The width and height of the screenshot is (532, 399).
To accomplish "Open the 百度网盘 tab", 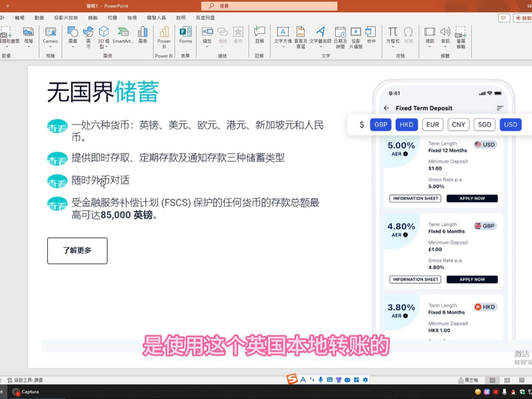I will pyautogui.click(x=205, y=18).
